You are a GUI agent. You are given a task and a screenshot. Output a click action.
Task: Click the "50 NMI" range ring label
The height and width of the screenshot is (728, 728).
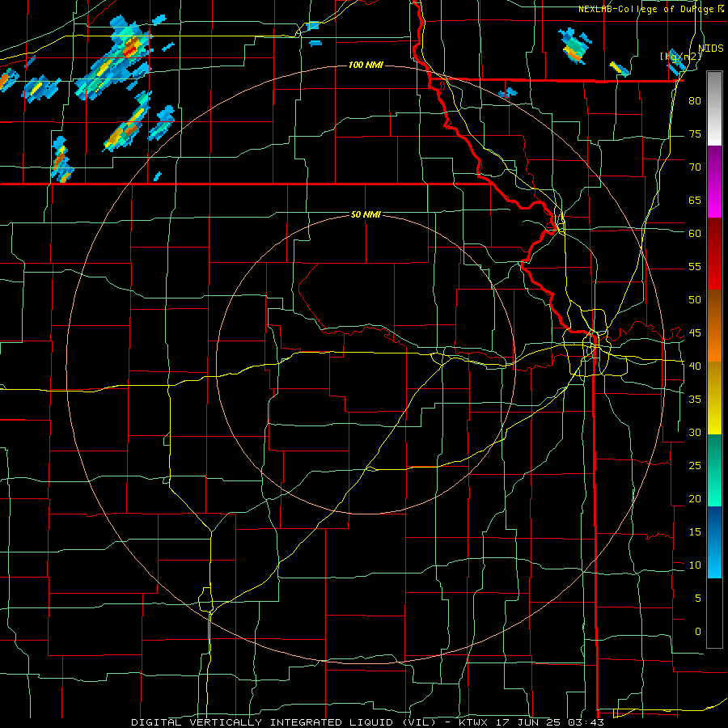click(x=366, y=214)
